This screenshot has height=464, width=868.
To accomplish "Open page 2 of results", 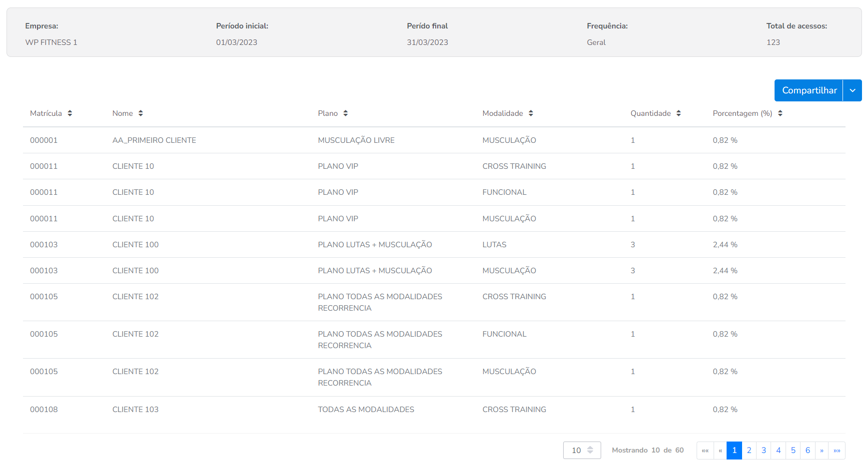I will (x=749, y=451).
